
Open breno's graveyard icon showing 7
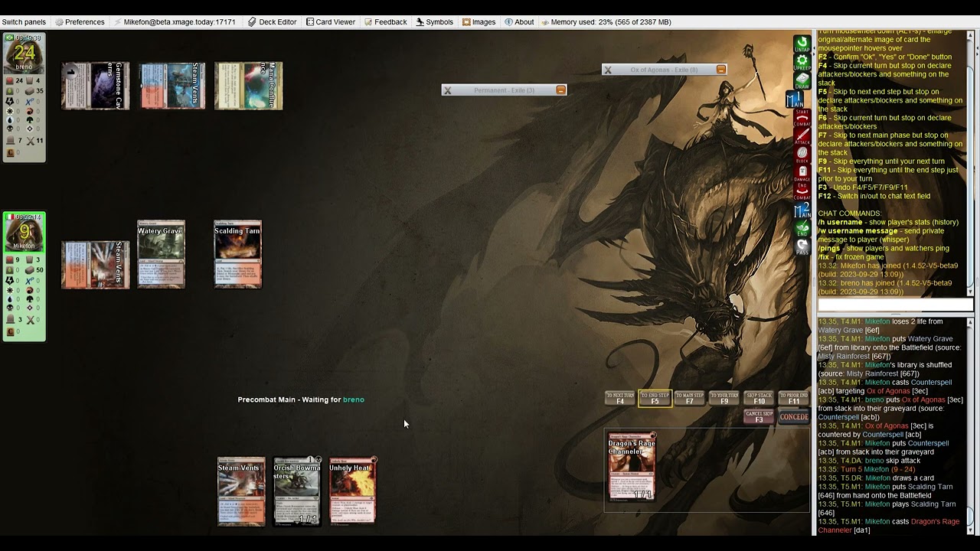click(x=10, y=141)
